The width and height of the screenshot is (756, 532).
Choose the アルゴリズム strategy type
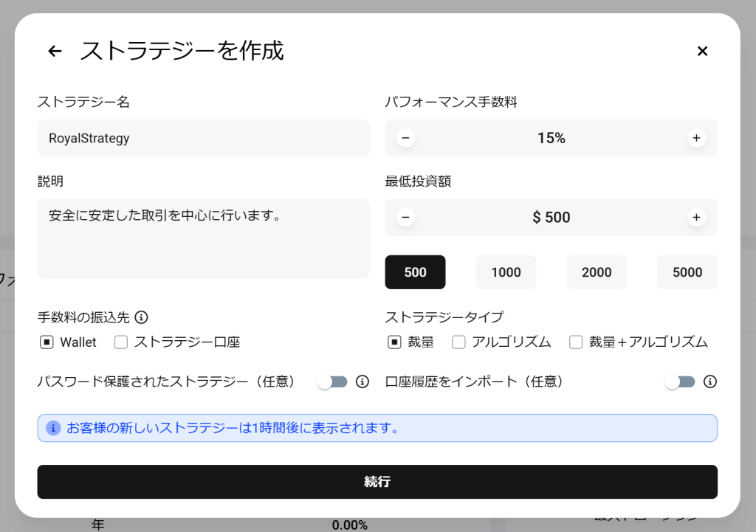tap(459, 342)
